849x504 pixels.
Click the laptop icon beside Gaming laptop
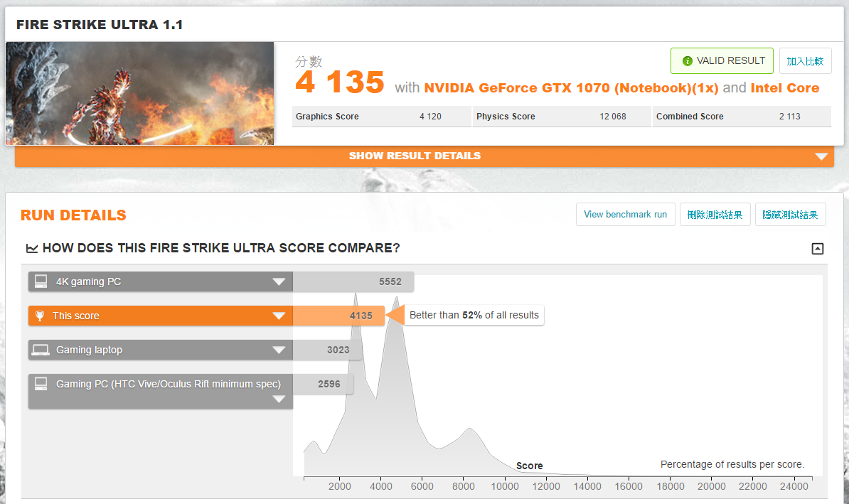click(41, 350)
